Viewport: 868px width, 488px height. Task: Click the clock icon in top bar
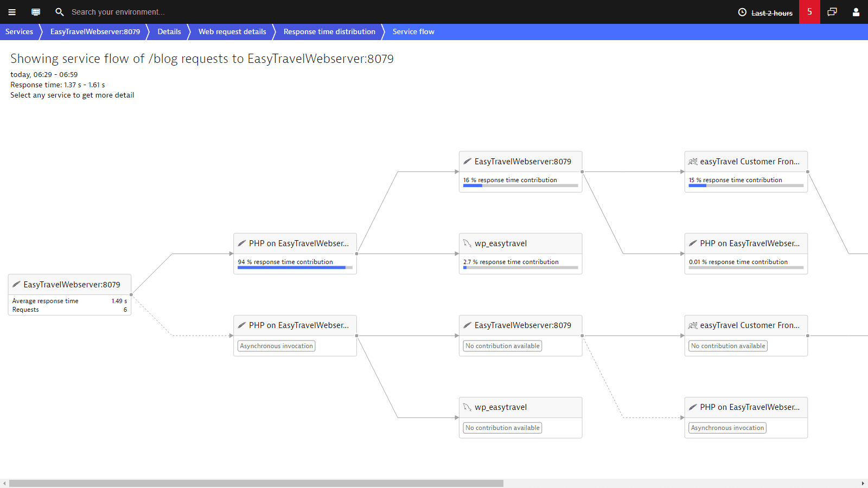[742, 12]
